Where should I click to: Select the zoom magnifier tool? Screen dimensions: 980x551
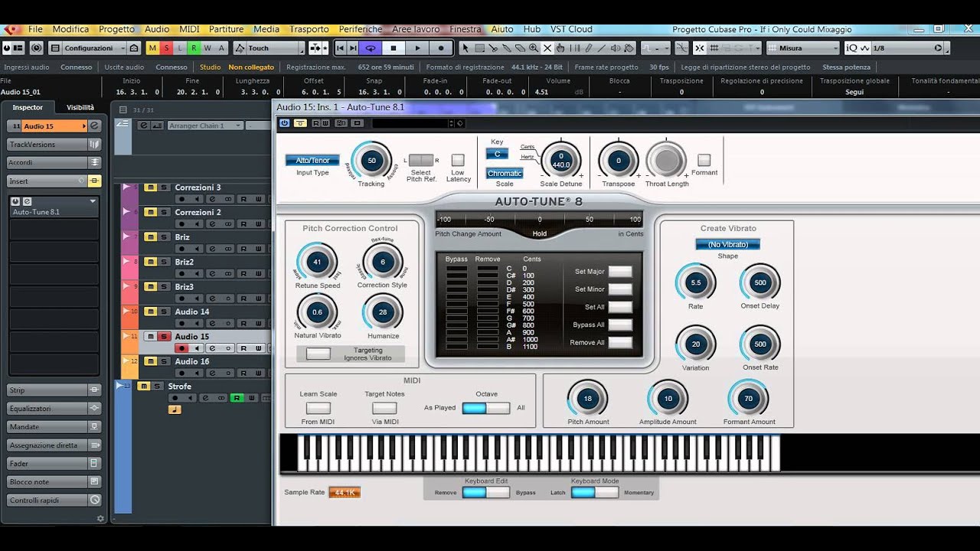[x=533, y=47]
